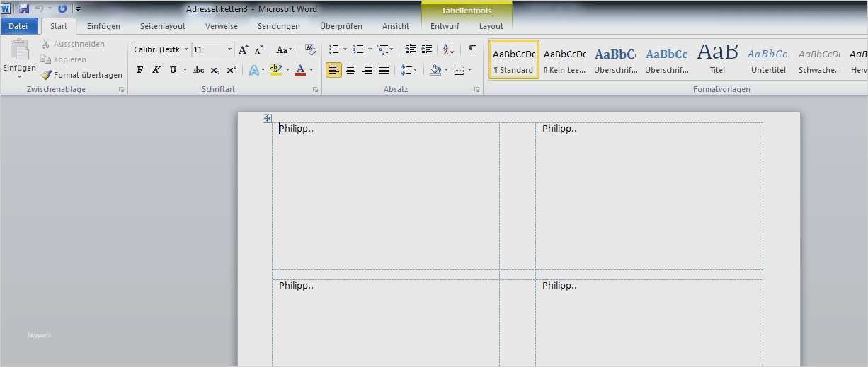Click Philipp.. text in top-right label cell
Image resolution: width=868 pixels, height=367 pixels.
[x=559, y=129]
